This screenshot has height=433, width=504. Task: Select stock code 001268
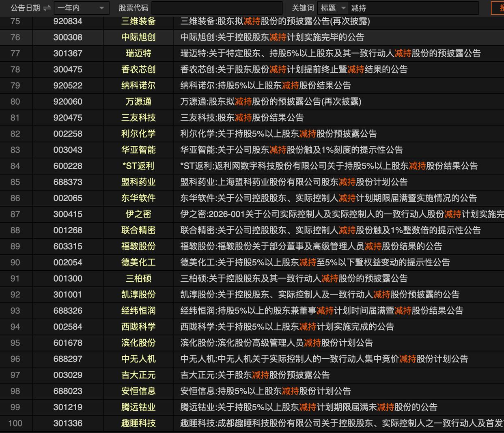[x=68, y=230]
